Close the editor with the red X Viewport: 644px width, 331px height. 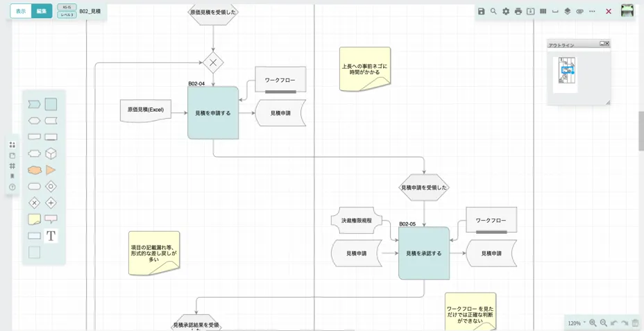coord(609,12)
